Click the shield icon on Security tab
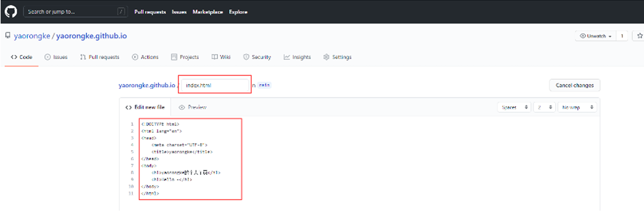This screenshot has width=644, height=223. tap(246, 57)
